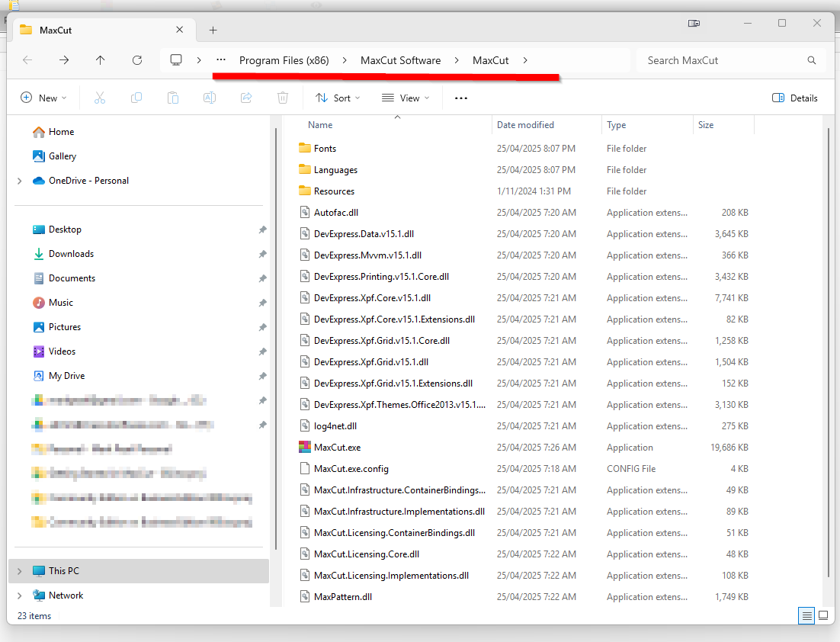Select the MaxCut.exe application file

pyautogui.click(x=337, y=448)
